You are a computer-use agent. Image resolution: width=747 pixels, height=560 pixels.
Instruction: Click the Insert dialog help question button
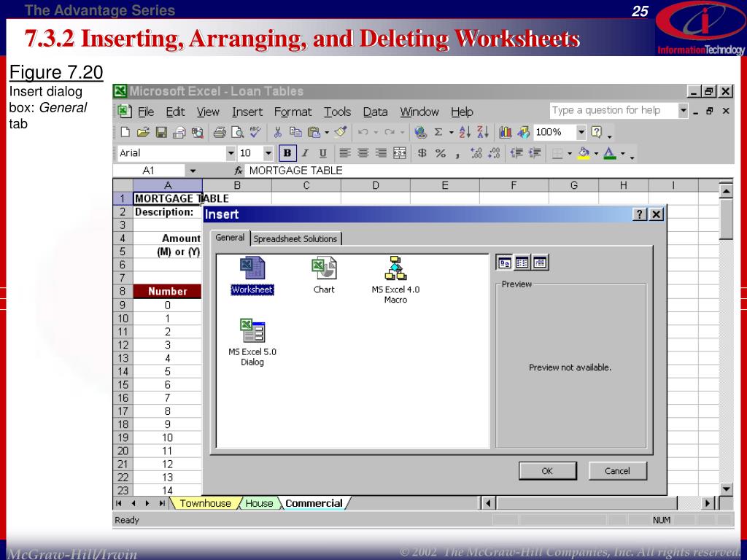coord(639,214)
